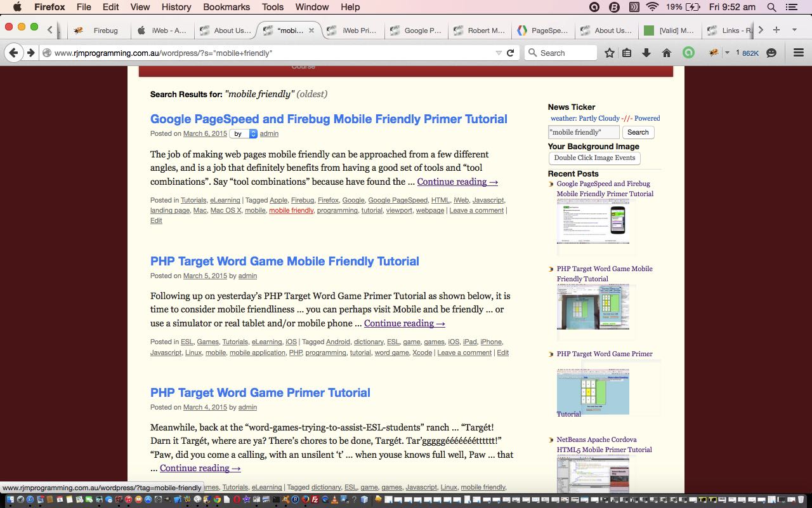The image size is (812, 508).
Task: Click the weather: Partly Cloudy ticker link
Action: [585, 118]
